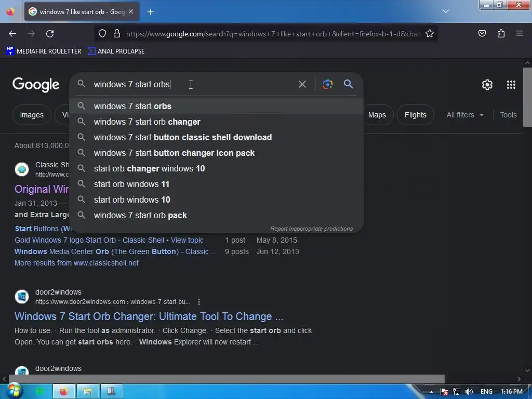Open a new tab with plus button

(150, 12)
